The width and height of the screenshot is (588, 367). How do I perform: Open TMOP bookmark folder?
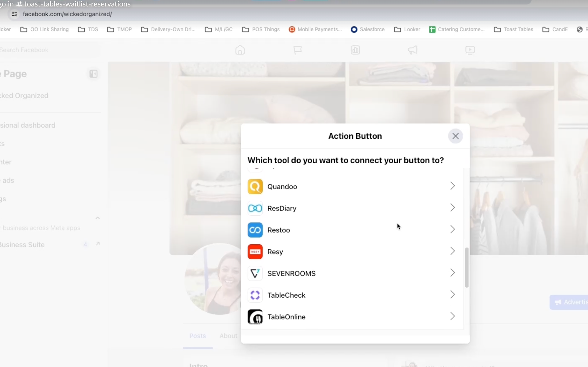pyautogui.click(x=119, y=29)
